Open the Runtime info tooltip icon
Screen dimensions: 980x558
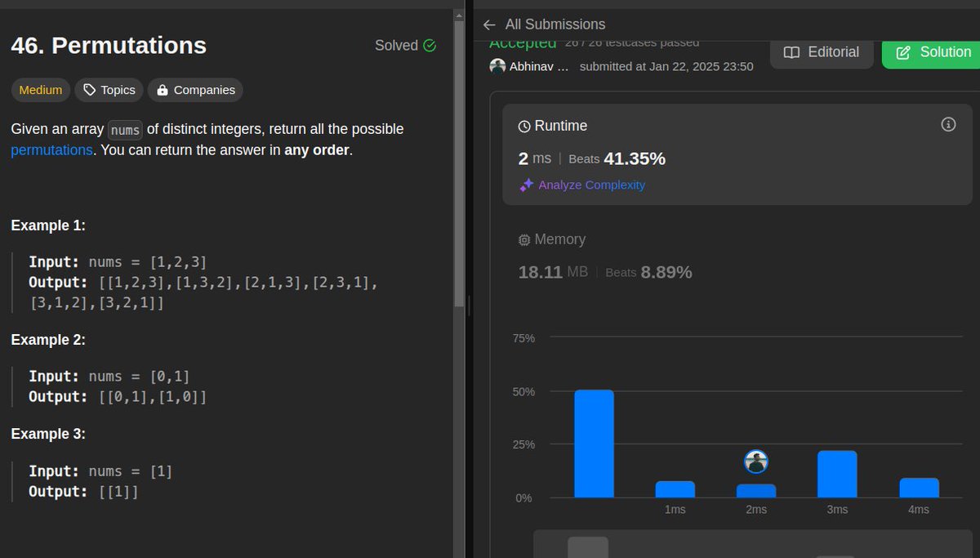pos(948,124)
